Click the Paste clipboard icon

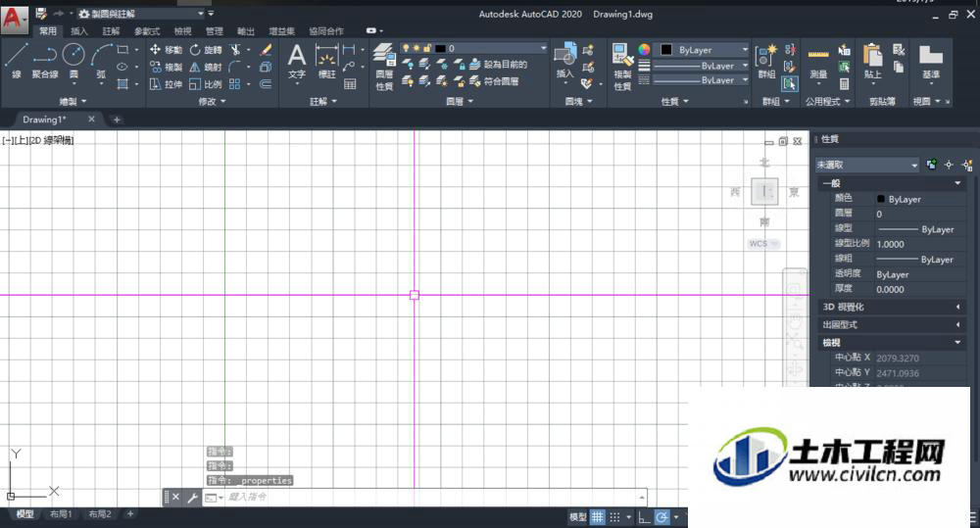click(872, 63)
